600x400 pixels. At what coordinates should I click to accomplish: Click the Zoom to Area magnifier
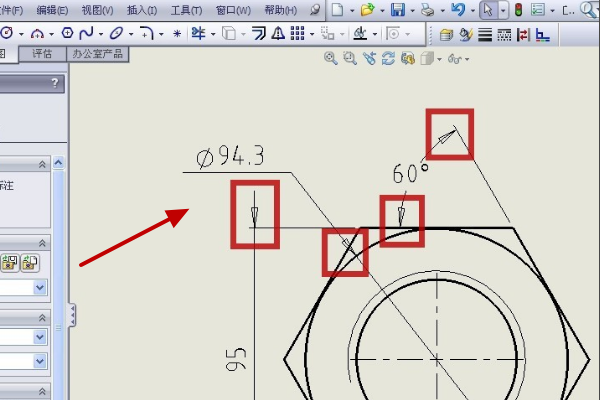click(350, 59)
